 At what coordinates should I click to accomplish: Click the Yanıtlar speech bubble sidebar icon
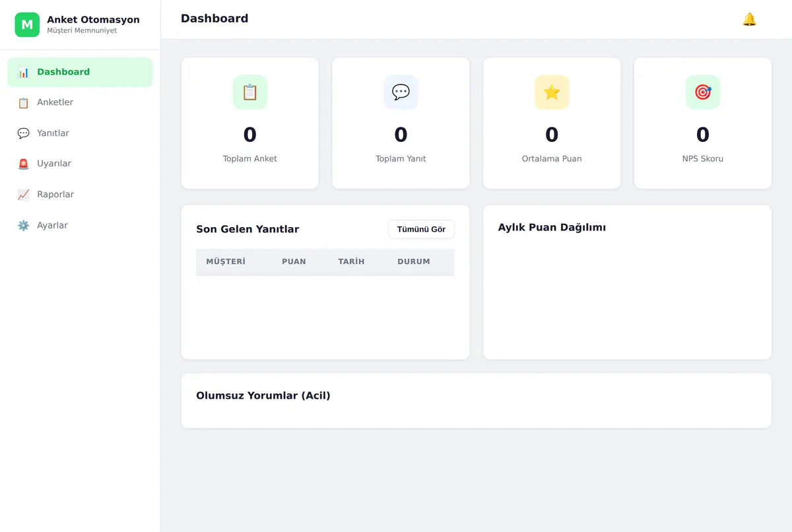click(x=23, y=133)
